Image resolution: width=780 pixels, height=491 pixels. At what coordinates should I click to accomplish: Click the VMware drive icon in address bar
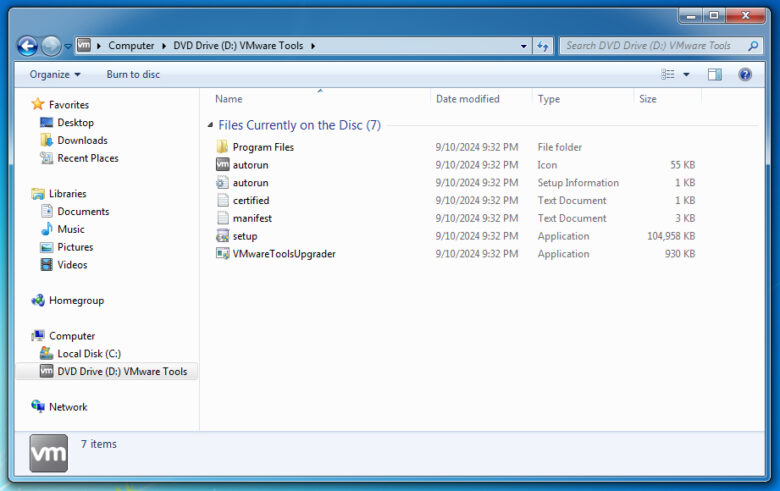click(x=84, y=45)
